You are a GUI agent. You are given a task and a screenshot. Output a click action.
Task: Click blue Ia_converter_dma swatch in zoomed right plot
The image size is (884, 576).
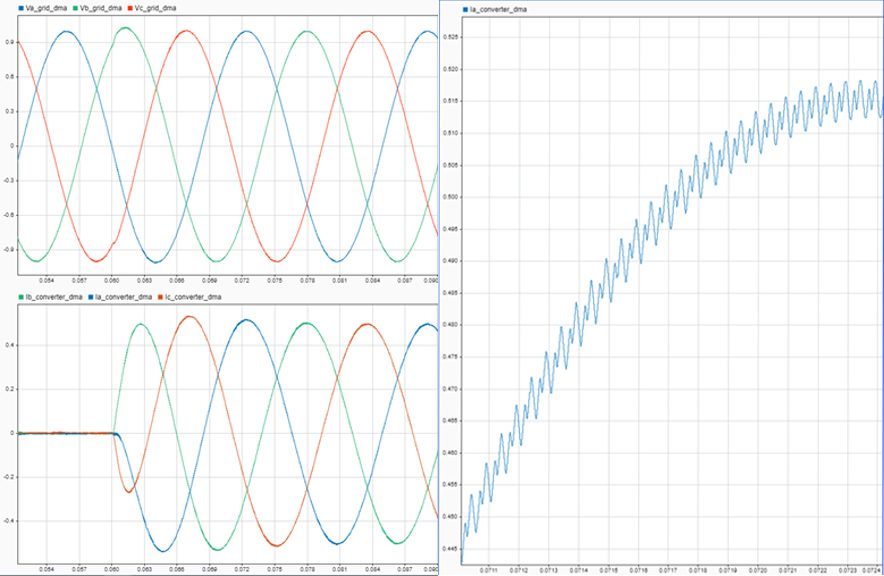pos(466,9)
